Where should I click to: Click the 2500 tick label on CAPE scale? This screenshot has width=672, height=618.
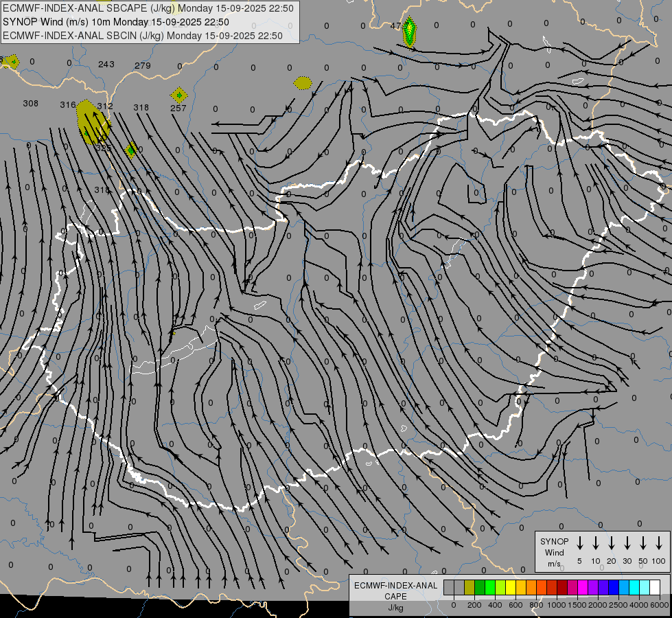[618, 605]
